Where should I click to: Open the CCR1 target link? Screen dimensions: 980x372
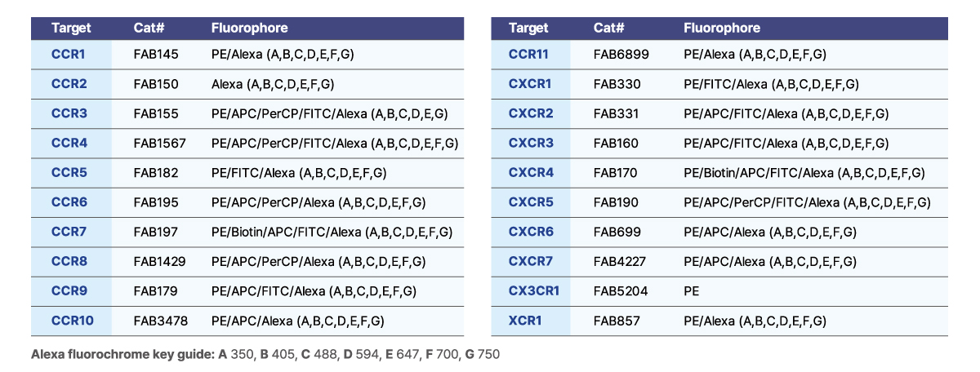coord(69,55)
